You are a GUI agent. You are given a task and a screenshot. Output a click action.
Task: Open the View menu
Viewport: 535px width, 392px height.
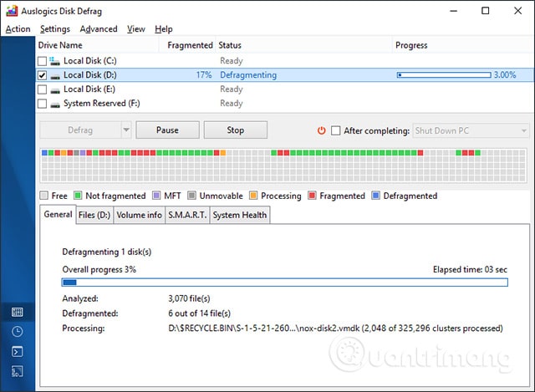point(136,29)
